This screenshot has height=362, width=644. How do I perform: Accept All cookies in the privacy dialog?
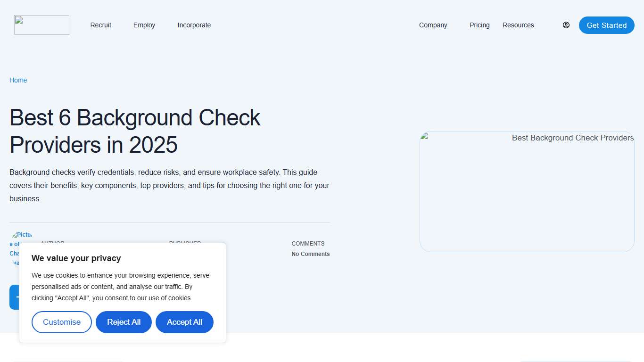point(184,322)
